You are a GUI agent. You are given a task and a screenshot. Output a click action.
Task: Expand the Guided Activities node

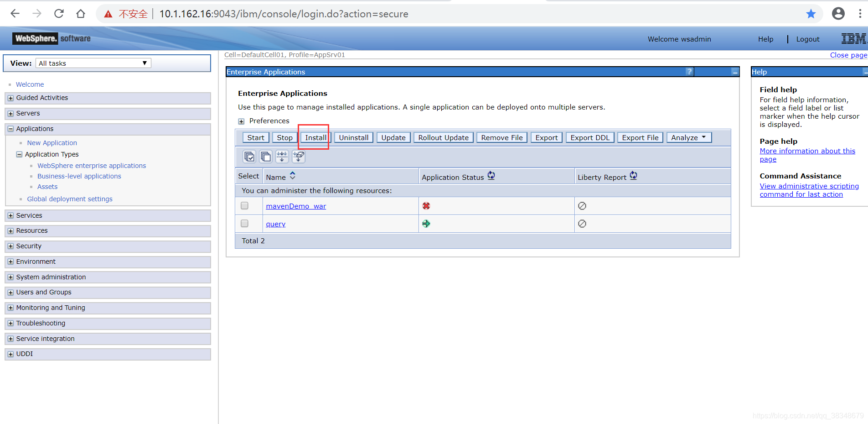10,98
